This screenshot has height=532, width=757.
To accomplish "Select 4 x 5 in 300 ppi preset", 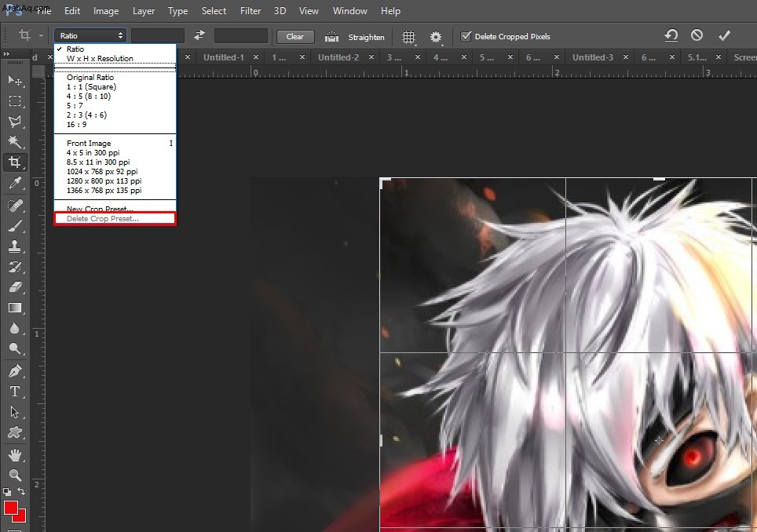I will [x=115, y=152].
